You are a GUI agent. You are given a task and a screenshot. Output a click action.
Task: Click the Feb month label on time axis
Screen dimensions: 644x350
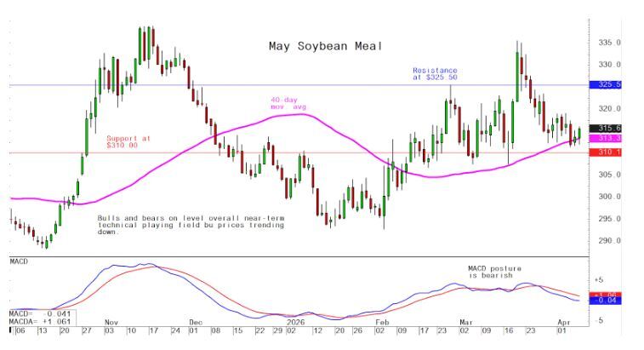(382, 323)
